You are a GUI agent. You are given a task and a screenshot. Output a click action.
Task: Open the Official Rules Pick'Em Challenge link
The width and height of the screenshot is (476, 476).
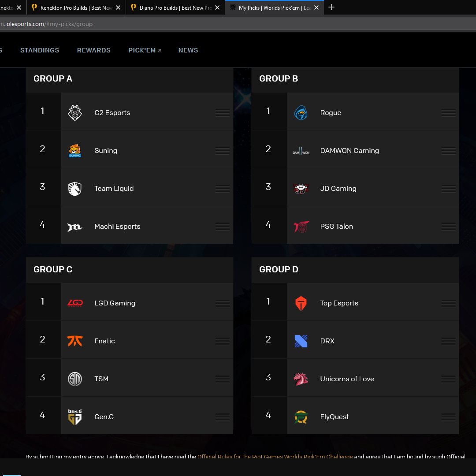click(x=275, y=456)
